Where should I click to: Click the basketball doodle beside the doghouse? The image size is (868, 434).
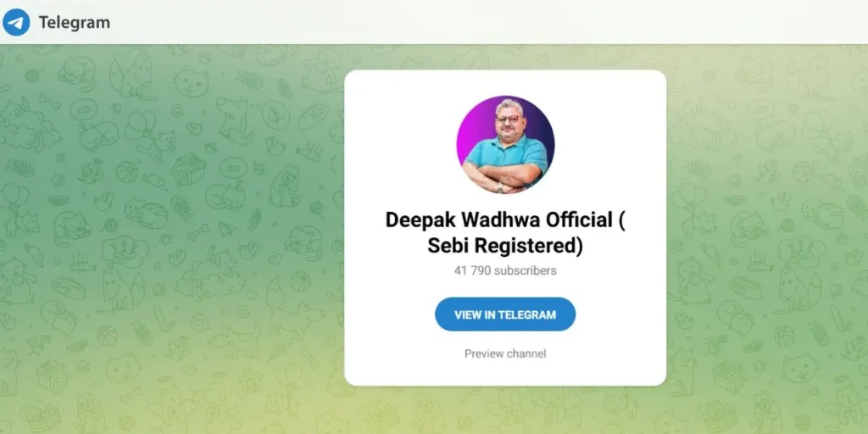point(127,171)
